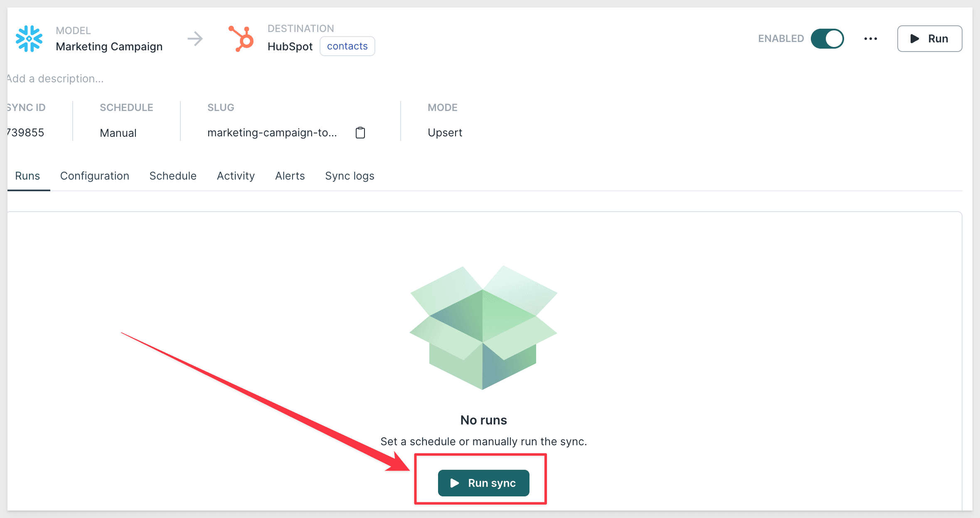This screenshot has width=980, height=518.
Task: Go to the Activity tab
Action: [236, 176]
